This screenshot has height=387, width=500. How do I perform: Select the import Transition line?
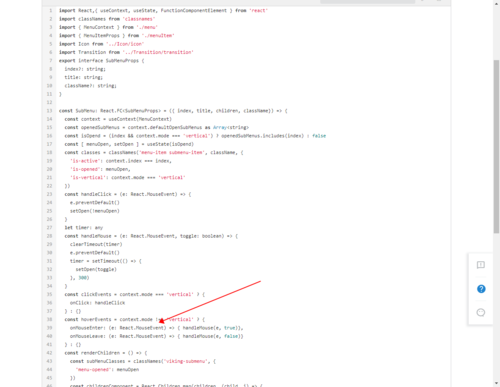click(x=126, y=52)
